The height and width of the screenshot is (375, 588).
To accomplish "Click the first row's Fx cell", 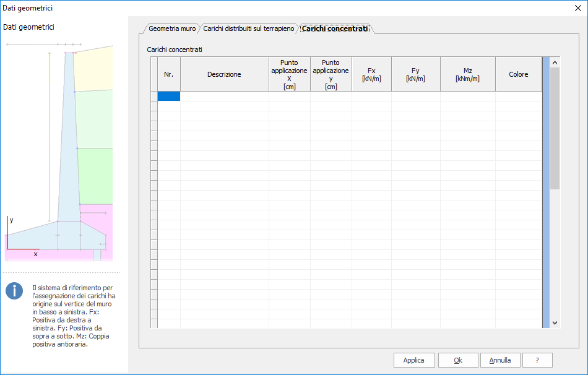I will 371,97.
